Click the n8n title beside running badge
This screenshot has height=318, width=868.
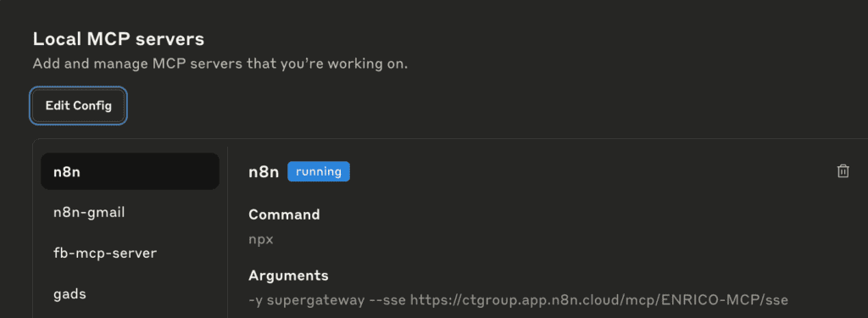[264, 172]
